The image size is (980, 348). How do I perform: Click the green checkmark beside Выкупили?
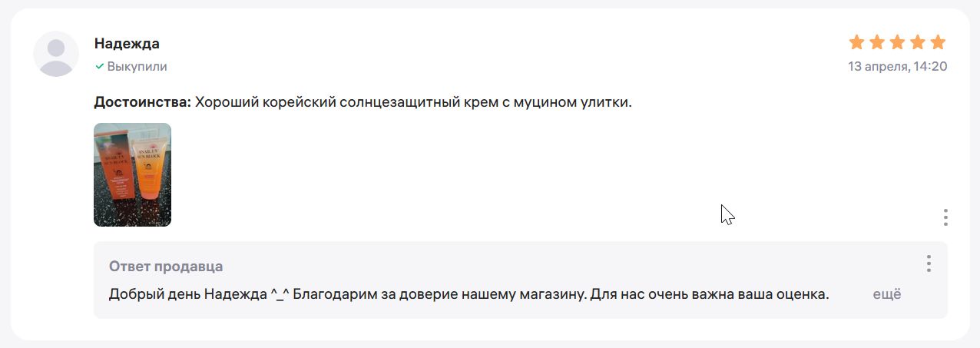[x=99, y=67]
